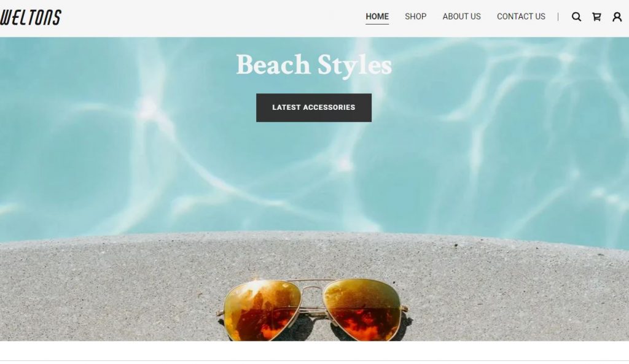Click the white strip below the hero banner
Screen dimensions: 629x364
click(x=314, y=350)
